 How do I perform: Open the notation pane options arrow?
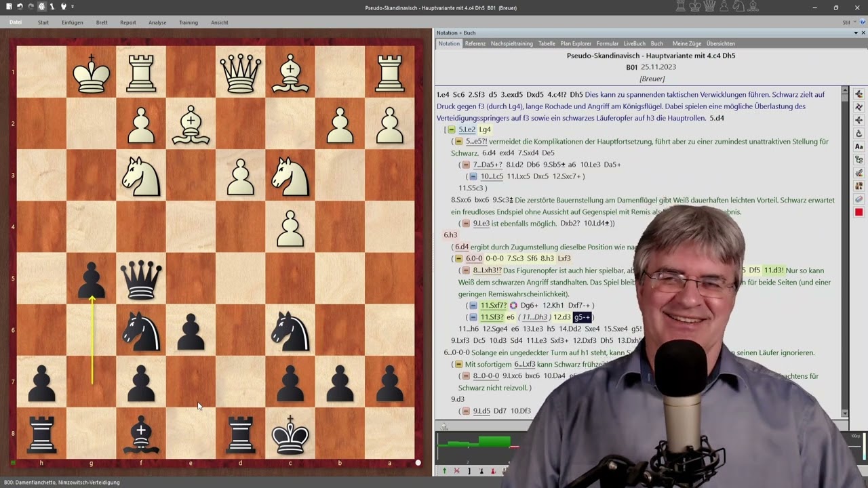coord(855,33)
